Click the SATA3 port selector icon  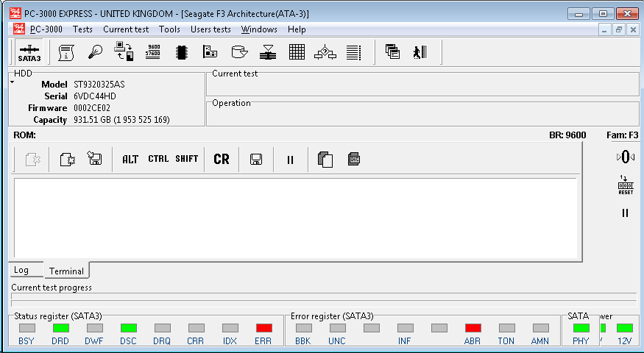pos(29,52)
